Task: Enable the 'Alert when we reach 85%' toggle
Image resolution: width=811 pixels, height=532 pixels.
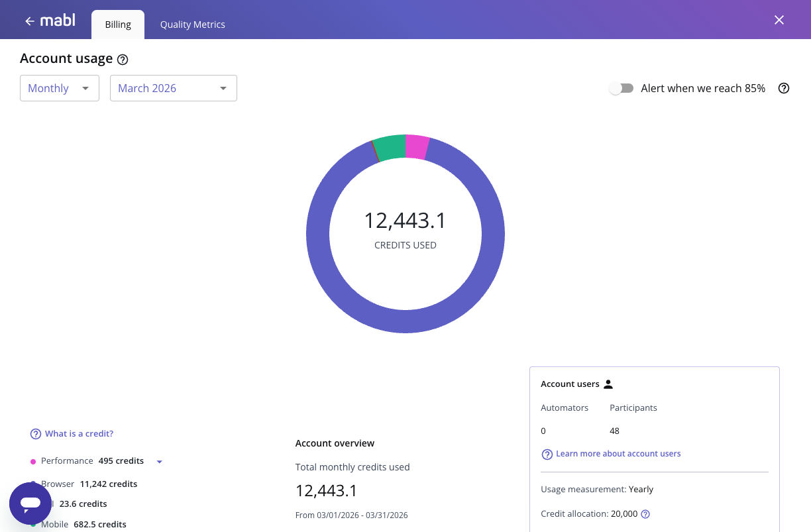Action: (621, 87)
